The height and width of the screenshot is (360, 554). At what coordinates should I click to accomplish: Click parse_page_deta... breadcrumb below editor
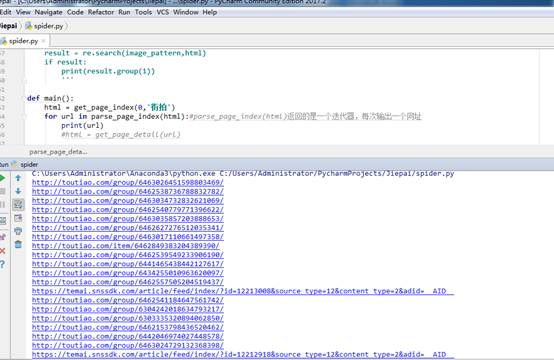click(x=58, y=152)
